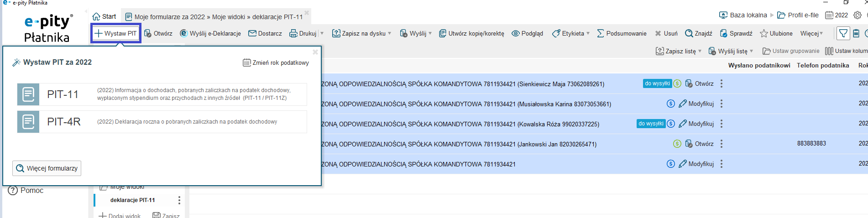868x218 pixels.
Task: Open options menu for deklaracje PIT-11 view
Action: 179,200
